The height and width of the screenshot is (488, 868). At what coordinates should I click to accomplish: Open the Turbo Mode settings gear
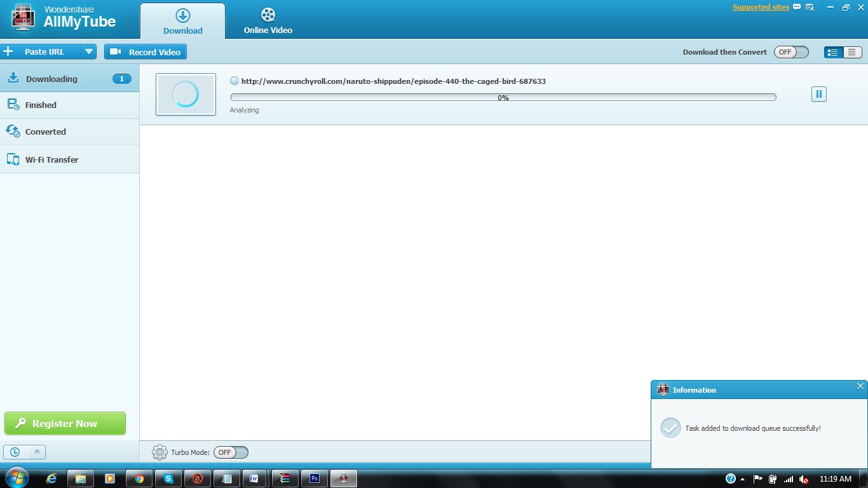(159, 452)
